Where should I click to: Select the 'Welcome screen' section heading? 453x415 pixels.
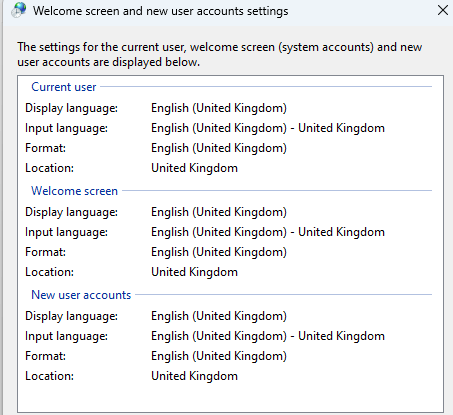[x=74, y=191]
